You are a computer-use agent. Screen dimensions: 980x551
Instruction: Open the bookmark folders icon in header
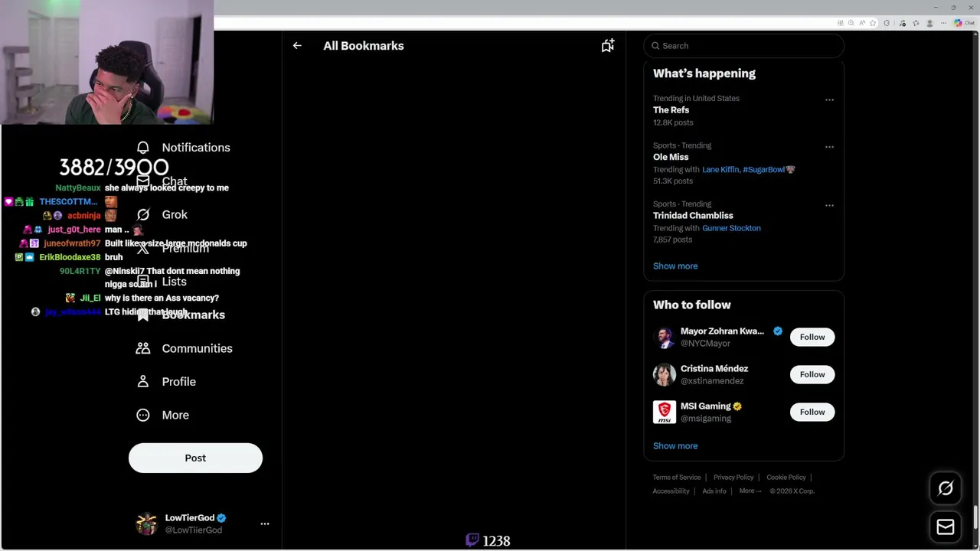coord(608,46)
